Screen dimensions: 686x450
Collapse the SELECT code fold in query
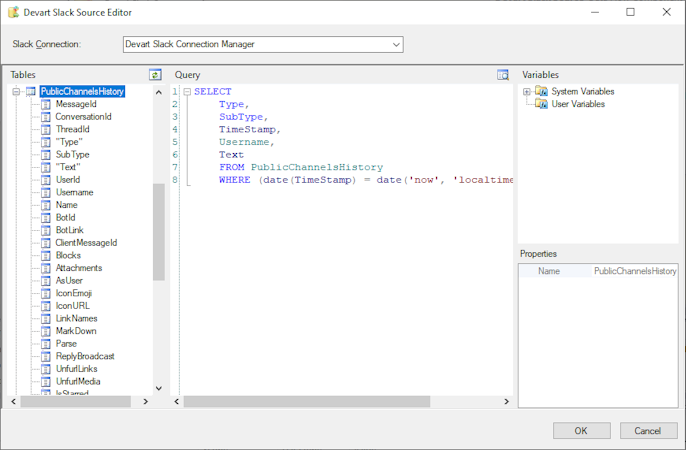pyautogui.click(x=187, y=92)
